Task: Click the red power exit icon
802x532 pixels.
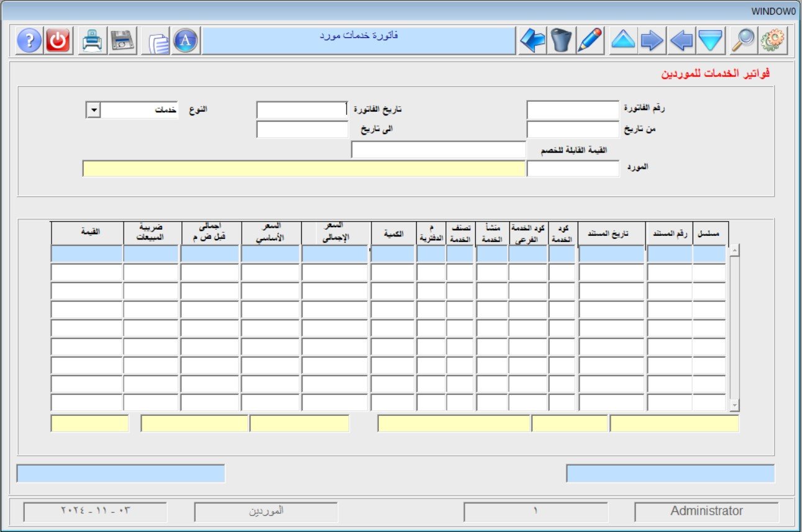Action: (58, 41)
